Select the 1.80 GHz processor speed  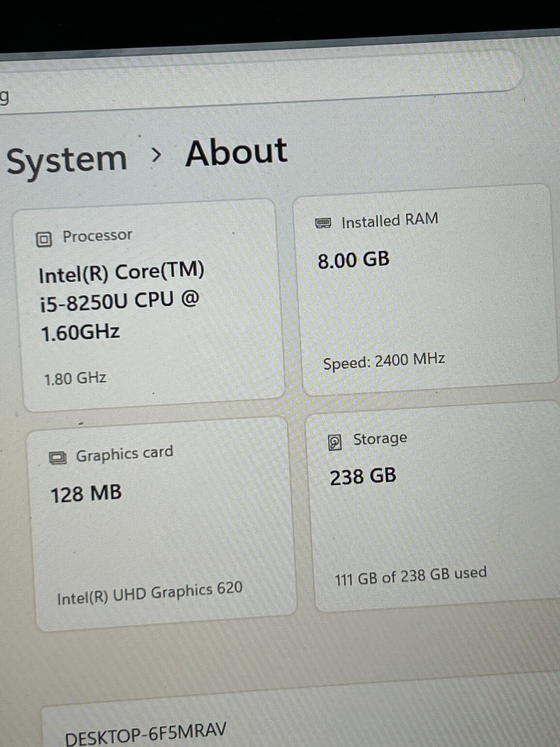75,378
